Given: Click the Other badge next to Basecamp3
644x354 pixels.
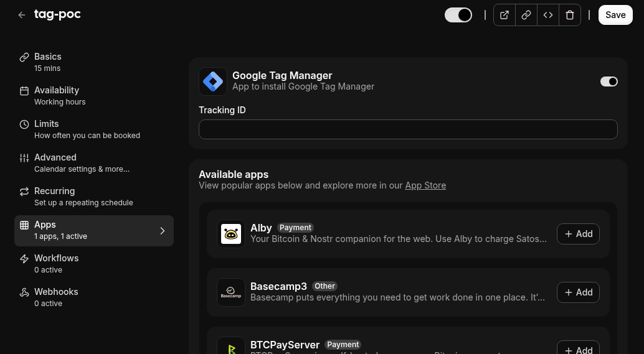Looking at the screenshot, I should pyautogui.click(x=324, y=286).
